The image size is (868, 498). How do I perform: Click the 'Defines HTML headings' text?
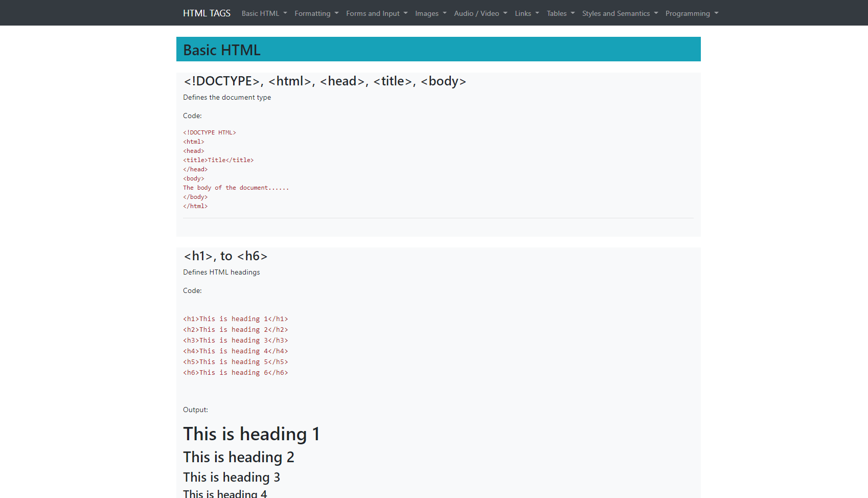pos(221,272)
